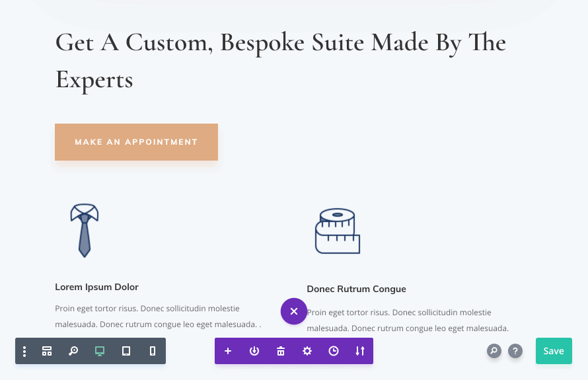The height and width of the screenshot is (380, 588).
Task: Open page settings gear icon
Action: pos(307,351)
